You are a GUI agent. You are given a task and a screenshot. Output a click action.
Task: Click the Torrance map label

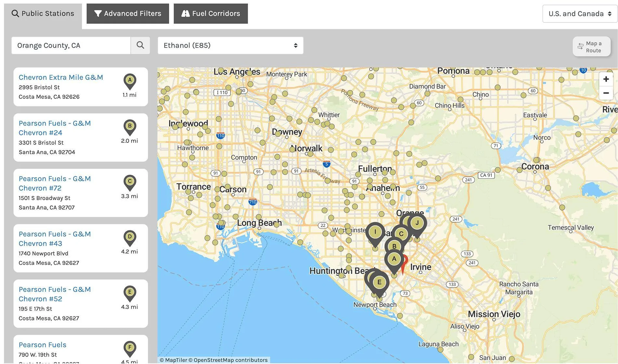[x=194, y=187]
